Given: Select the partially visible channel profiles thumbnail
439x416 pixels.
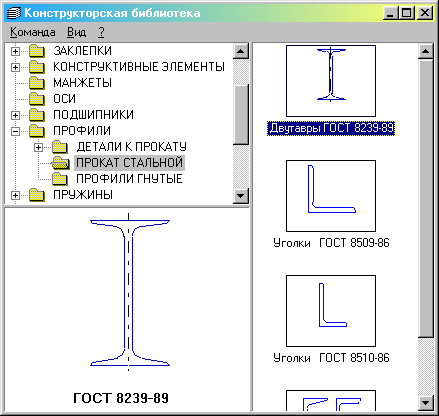Looking at the screenshot, I should (x=331, y=401).
